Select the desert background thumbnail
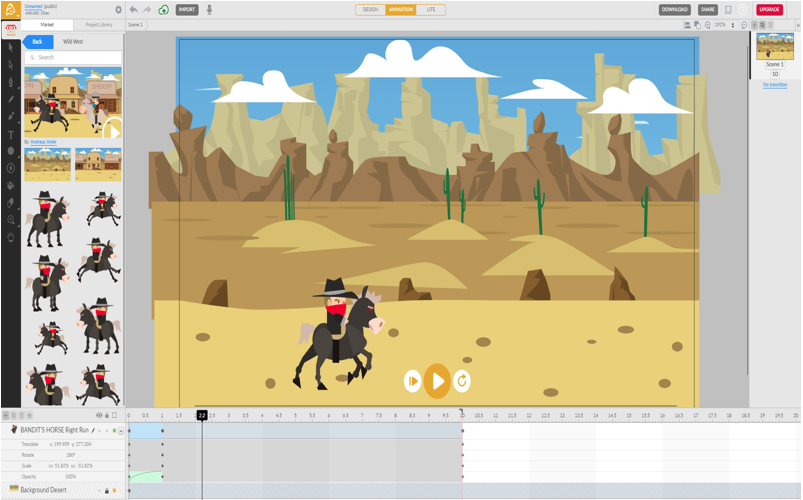 click(x=48, y=164)
